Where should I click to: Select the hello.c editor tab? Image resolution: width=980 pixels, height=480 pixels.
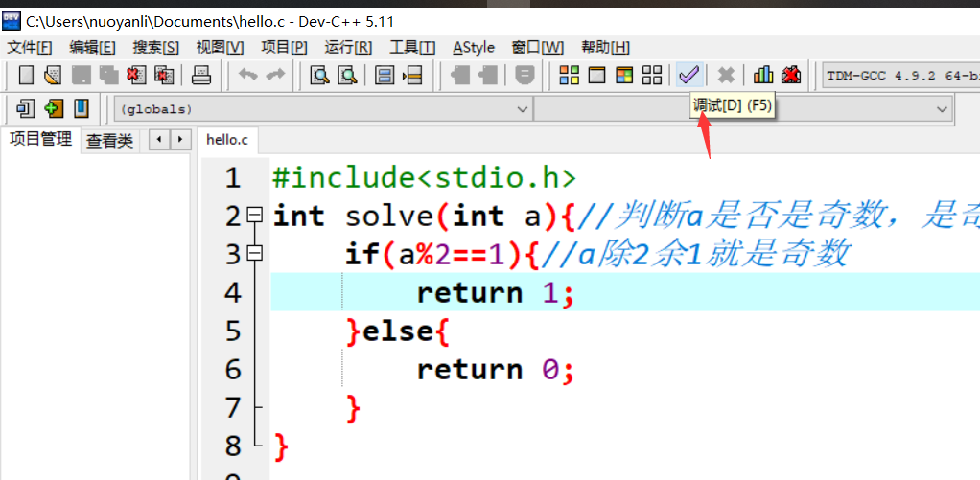(x=227, y=140)
